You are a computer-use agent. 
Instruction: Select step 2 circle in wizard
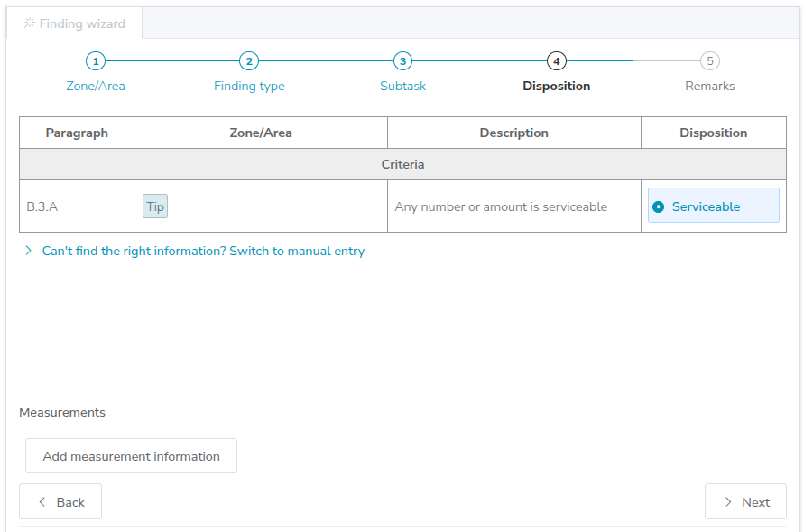(x=249, y=61)
